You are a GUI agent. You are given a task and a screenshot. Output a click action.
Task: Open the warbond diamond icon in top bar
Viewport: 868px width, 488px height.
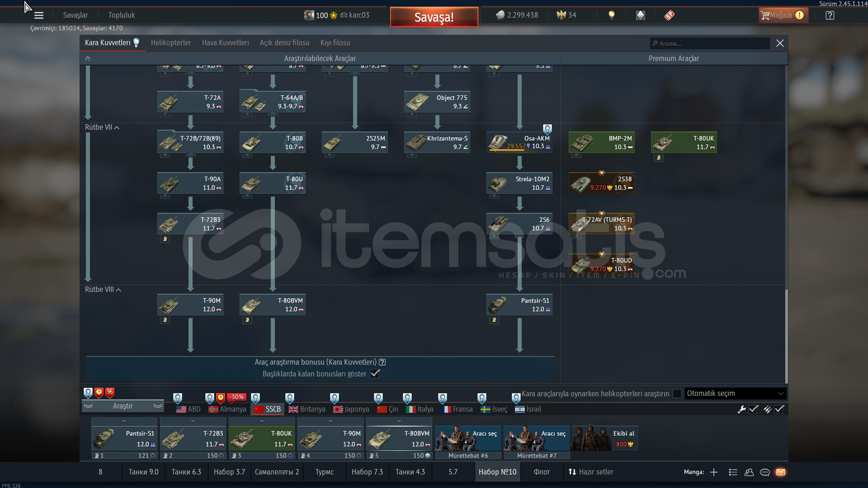click(641, 15)
